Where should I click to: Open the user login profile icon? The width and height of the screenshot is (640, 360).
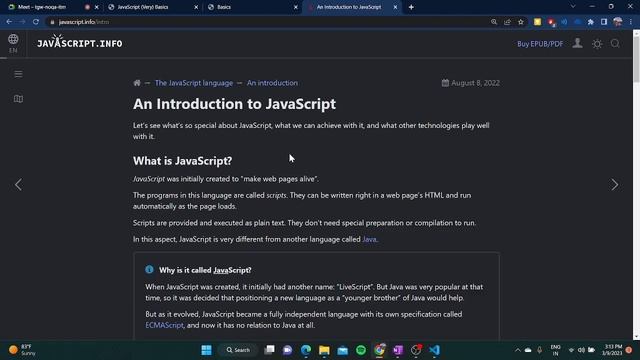coord(577,43)
